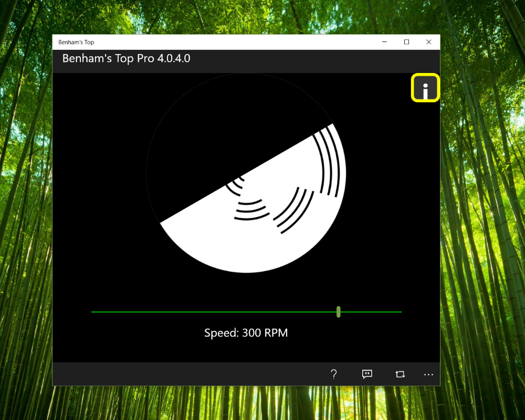Tap the comment icon to send feedback
Screen dimensions: 525x420
(x=366, y=374)
